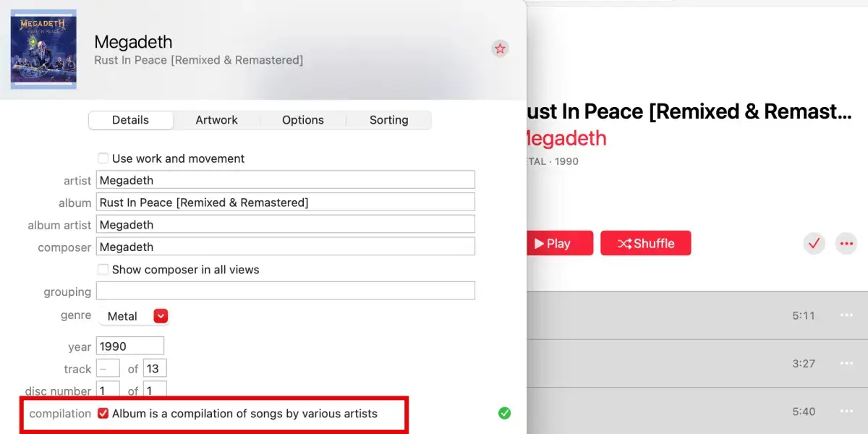Shuffle the album in Music window
Image resolution: width=868 pixels, height=434 pixels.
pyautogui.click(x=646, y=244)
